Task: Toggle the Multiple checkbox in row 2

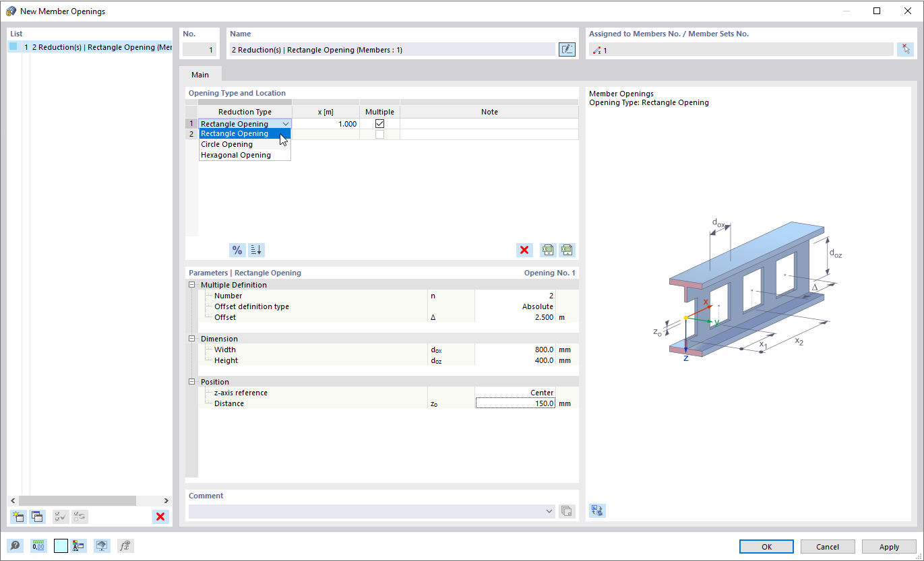Action: point(379,135)
